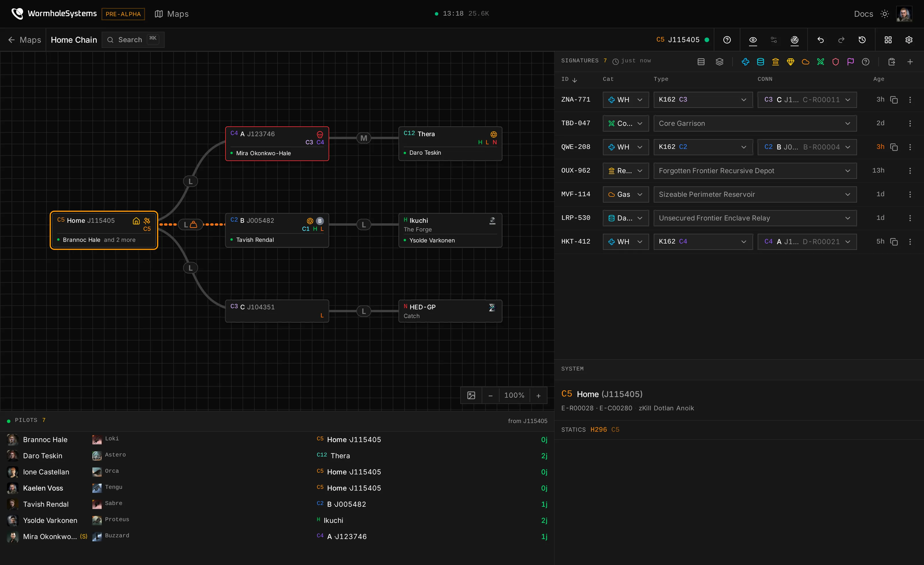Open the more-options menu for LRP-530
924x565 pixels.
[x=910, y=218]
